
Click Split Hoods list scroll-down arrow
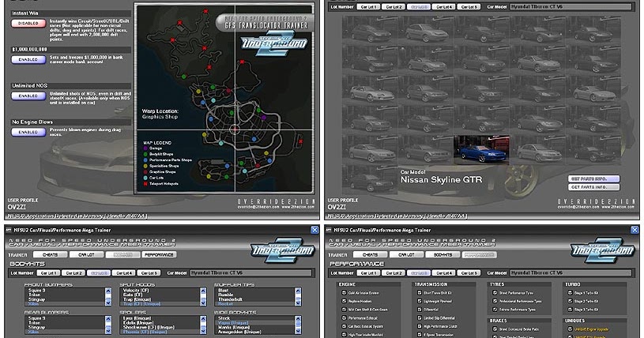click(203, 302)
